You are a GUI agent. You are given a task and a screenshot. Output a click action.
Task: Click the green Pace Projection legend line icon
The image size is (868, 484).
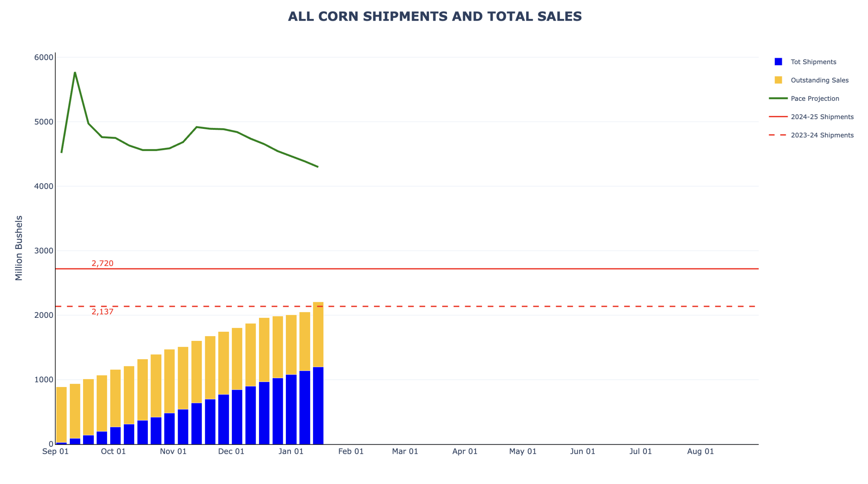click(x=778, y=98)
